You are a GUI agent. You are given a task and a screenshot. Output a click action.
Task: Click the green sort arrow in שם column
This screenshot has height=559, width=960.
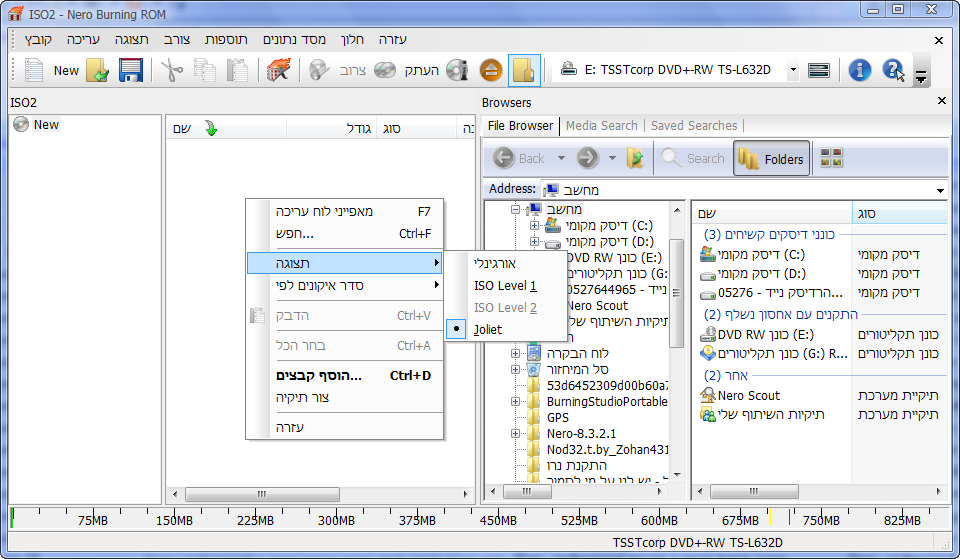(211, 129)
